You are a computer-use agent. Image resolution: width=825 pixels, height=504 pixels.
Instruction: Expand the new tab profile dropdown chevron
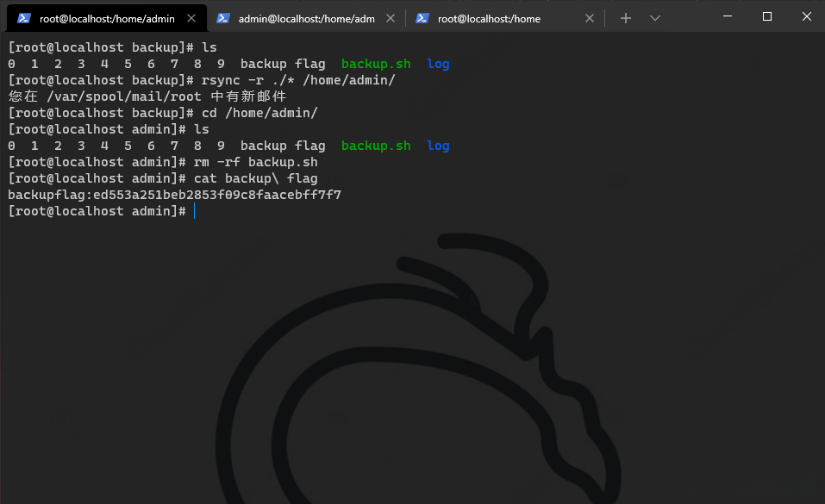pyautogui.click(x=655, y=18)
